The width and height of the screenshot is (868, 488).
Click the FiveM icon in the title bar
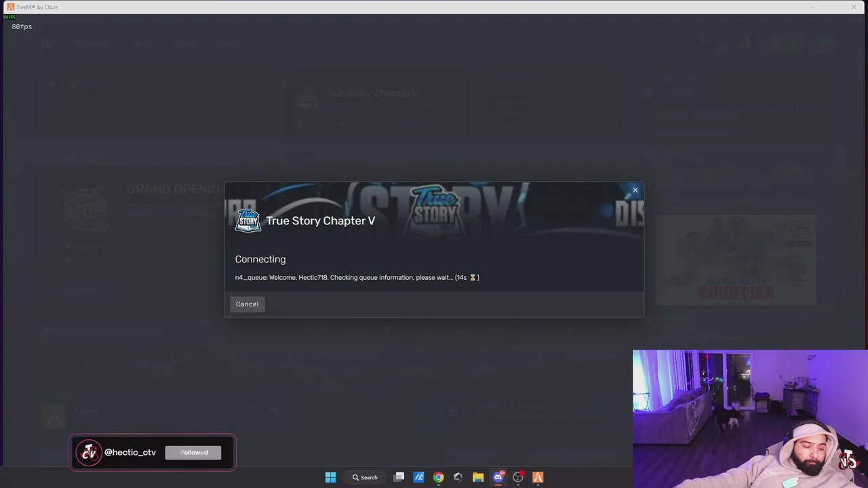11,7
